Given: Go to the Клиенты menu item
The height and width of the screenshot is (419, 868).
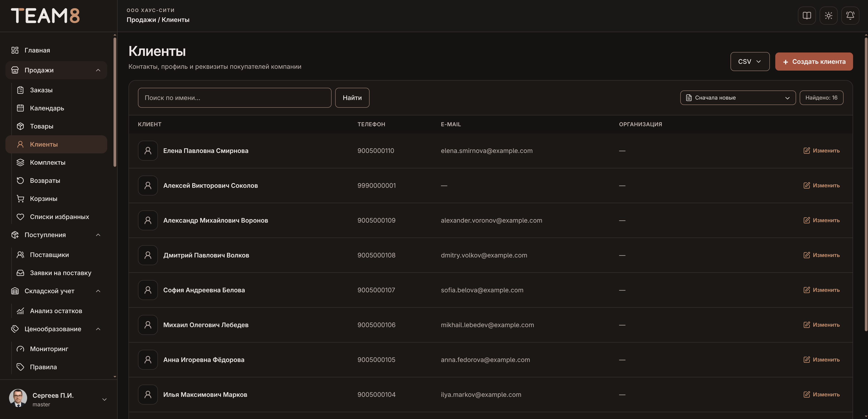Looking at the screenshot, I should [x=56, y=144].
